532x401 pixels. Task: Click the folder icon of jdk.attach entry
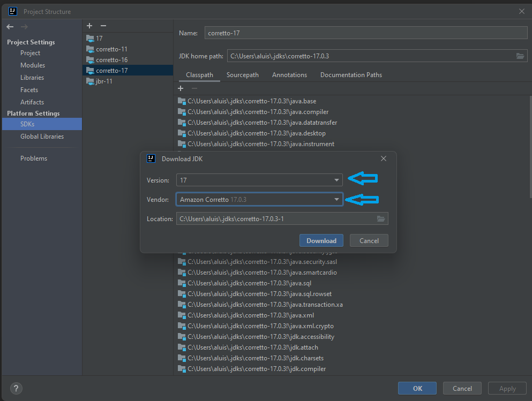tap(182, 347)
